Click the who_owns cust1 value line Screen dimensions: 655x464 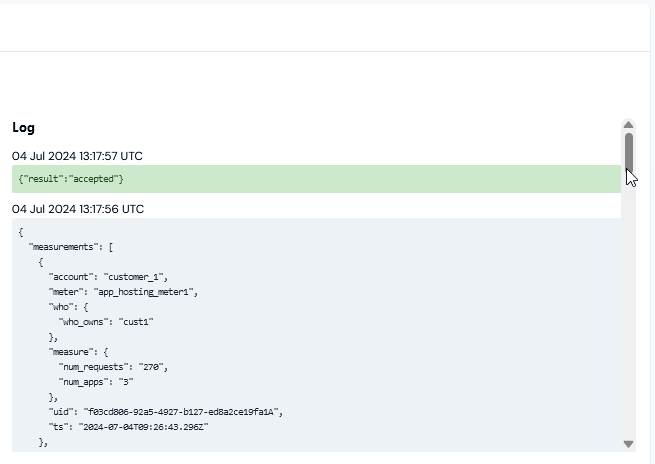click(106, 322)
